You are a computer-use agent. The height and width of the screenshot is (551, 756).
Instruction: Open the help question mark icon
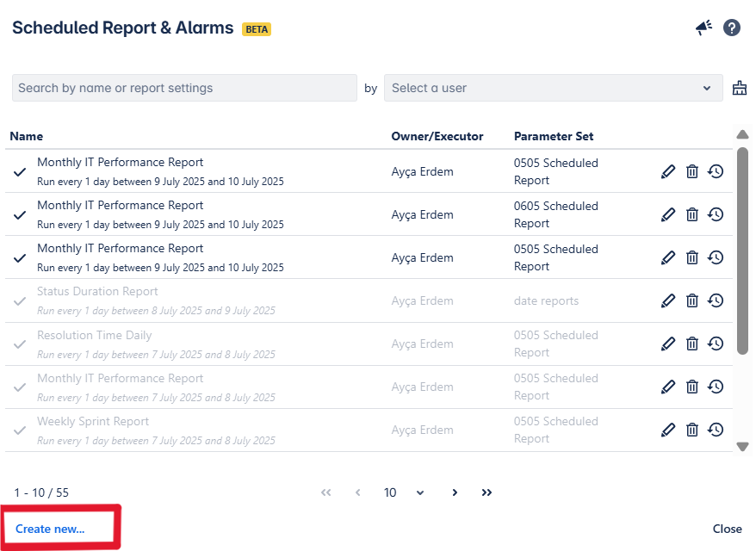[732, 28]
